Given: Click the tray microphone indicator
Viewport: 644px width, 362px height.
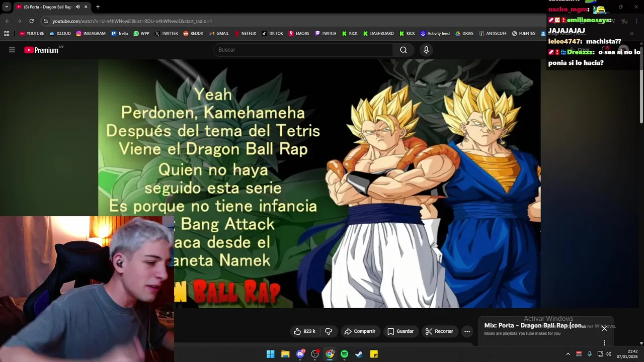Looking at the screenshot, I should click(x=589, y=354).
